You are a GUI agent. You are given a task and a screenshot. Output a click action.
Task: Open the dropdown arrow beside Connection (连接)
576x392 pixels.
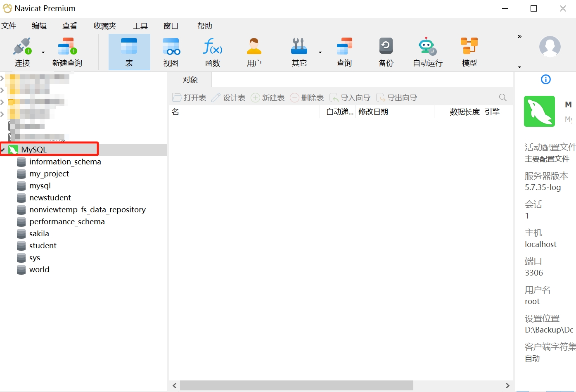pyautogui.click(x=43, y=52)
